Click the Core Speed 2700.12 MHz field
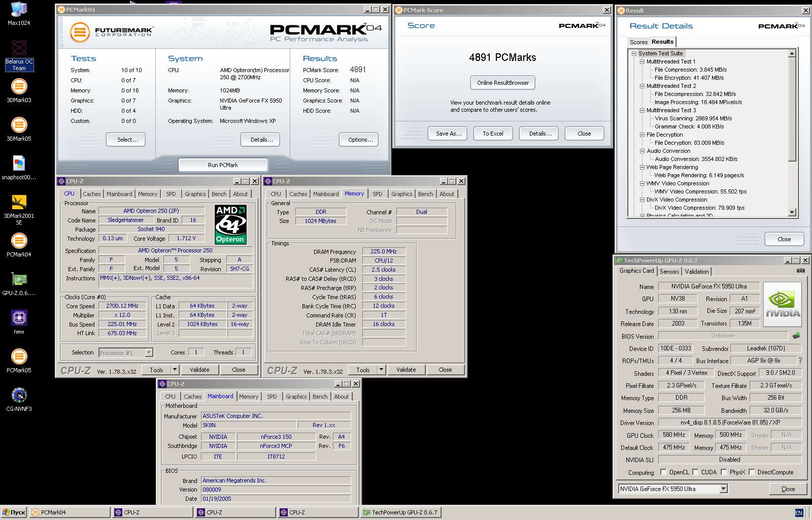Image resolution: width=812 pixels, height=520 pixels. [122, 306]
